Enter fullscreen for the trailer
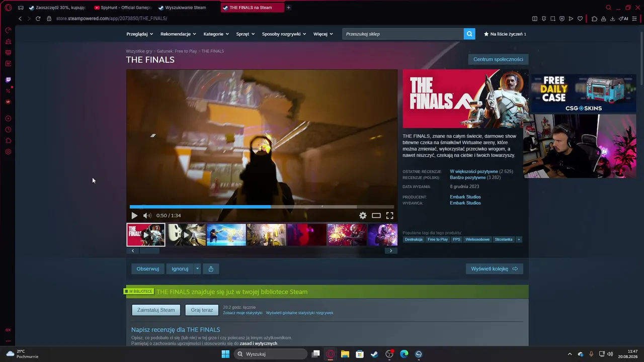Image resolution: width=644 pixels, height=362 pixels. (389, 216)
